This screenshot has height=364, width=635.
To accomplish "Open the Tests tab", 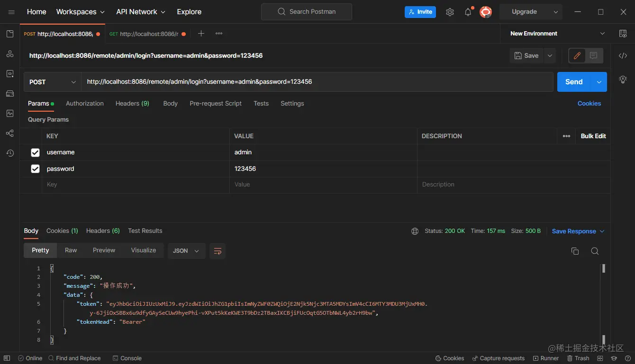I will 261,103.
